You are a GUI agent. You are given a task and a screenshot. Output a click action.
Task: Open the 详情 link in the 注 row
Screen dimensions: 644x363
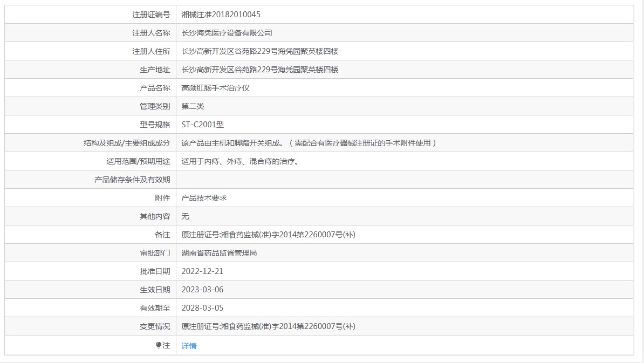pyautogui.click(x=189, y=346)
